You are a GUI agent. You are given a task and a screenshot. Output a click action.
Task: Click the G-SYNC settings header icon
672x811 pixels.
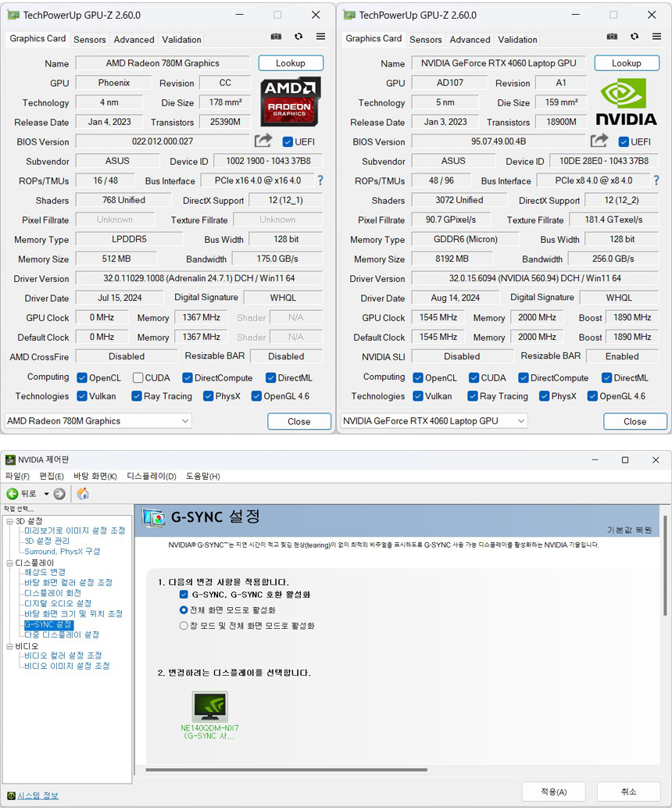154,517
